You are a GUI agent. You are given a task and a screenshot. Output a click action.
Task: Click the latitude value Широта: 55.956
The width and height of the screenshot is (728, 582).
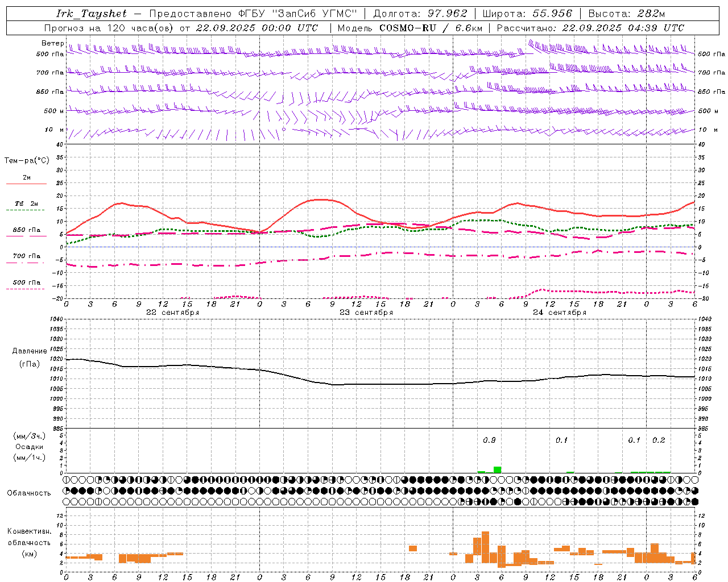click(527, 14)
